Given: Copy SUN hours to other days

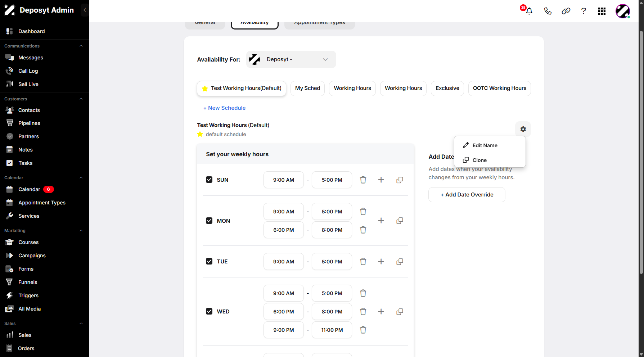Looking at the screenshot, I should pos(400,180).
